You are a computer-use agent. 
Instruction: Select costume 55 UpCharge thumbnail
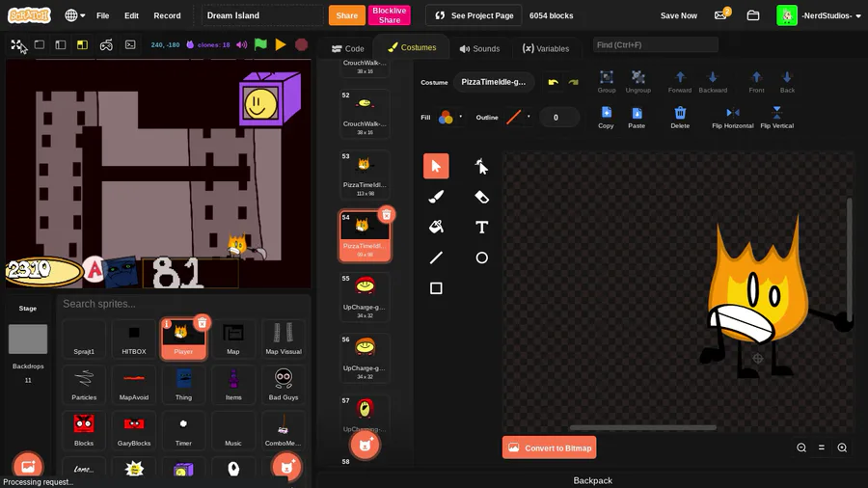365,297
